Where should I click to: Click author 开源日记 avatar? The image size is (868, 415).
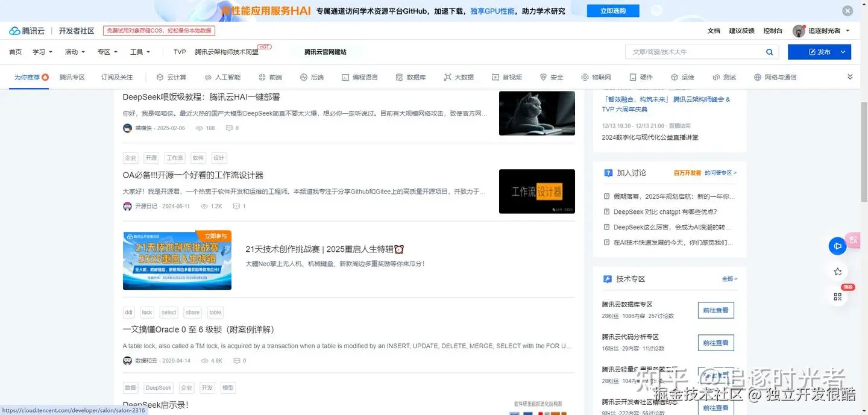[x=127, y=206]
